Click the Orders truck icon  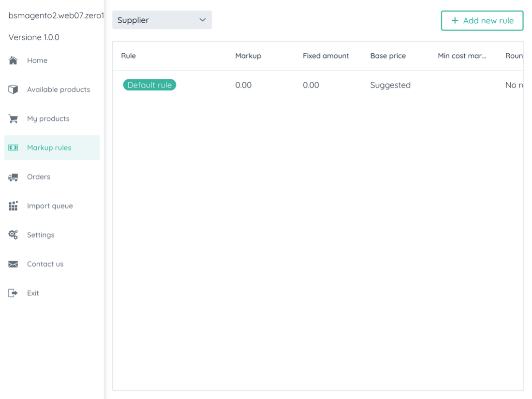point(13,177)
